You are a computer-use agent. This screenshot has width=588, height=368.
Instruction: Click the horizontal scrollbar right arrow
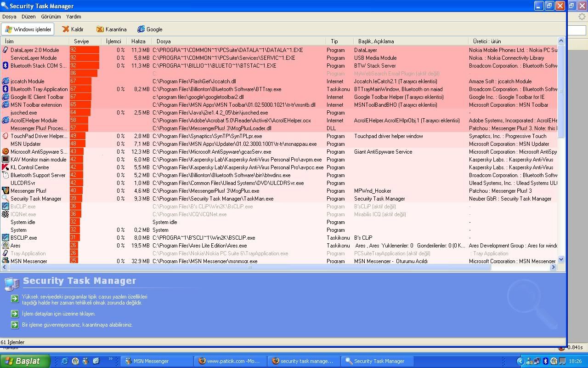point(554,267)
